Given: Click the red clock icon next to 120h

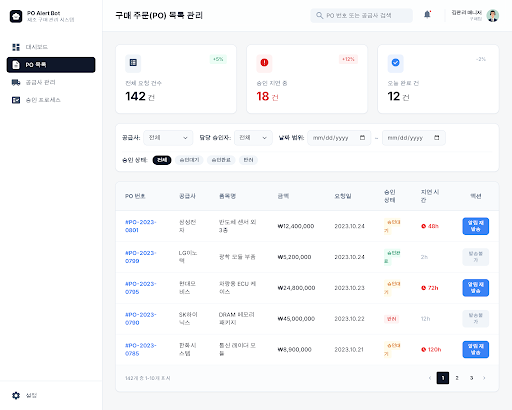Looking at the screenshot, I should point(423,350).
